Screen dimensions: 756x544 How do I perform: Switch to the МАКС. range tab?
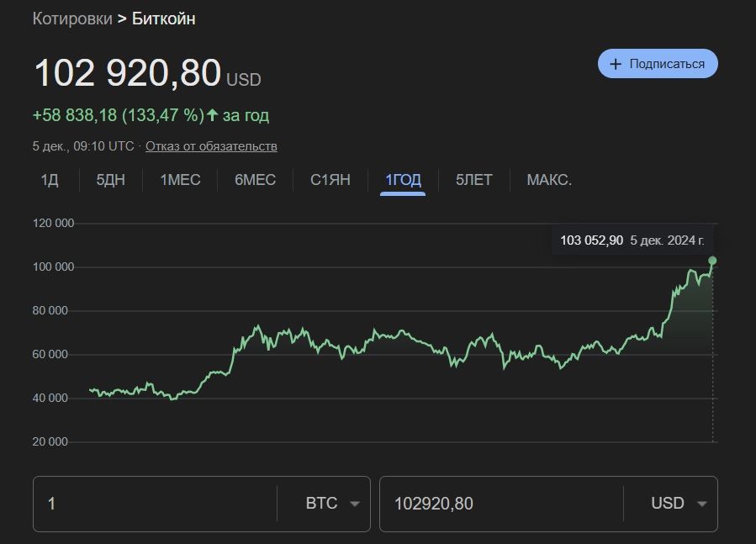click(x=549, y=180)
